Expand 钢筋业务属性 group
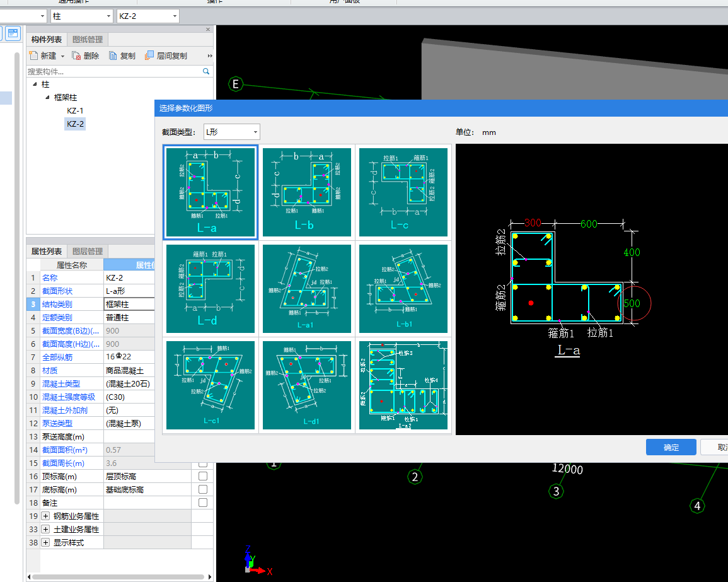 [45, 516]
